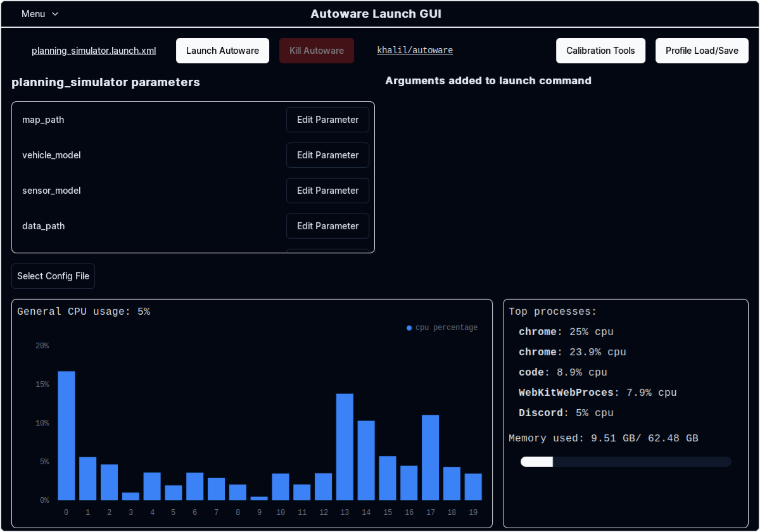Click the Launch Autoware button

pyautogui.click(x=222, y=50)
